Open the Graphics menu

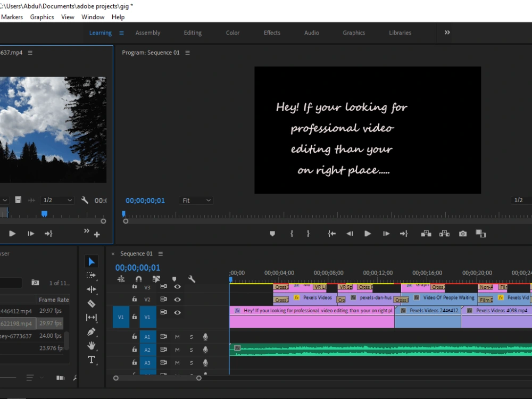(x=42, y=17)
